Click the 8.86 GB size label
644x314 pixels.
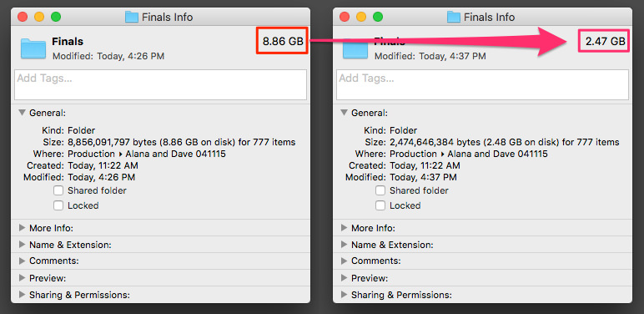click(x=283, y=41)
